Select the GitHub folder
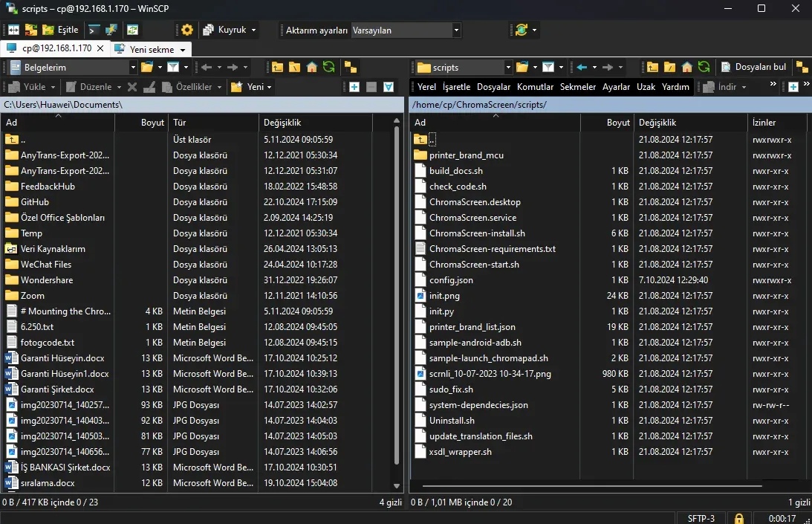 click(35, 202)
